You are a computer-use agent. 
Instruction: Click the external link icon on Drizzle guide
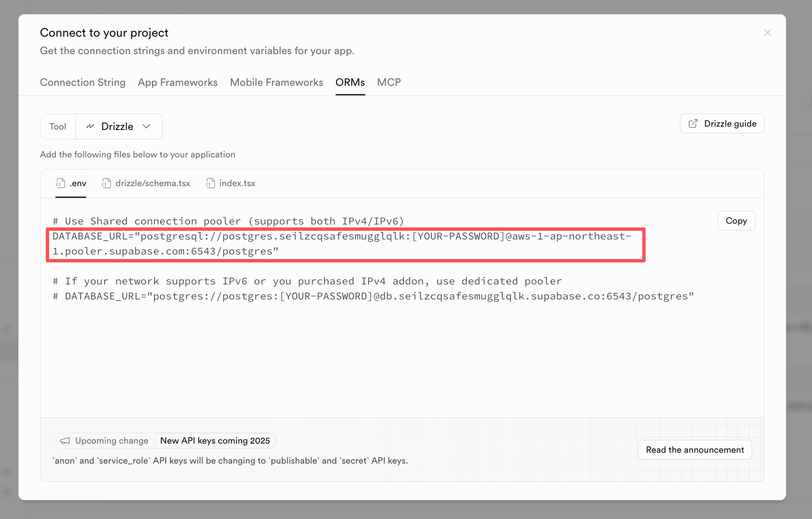click(693, 124)
